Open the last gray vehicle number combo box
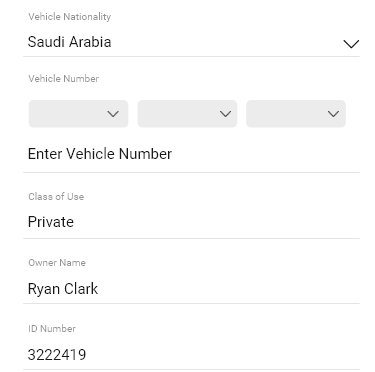This screenshot has width=375, height=372. [296, 114]
